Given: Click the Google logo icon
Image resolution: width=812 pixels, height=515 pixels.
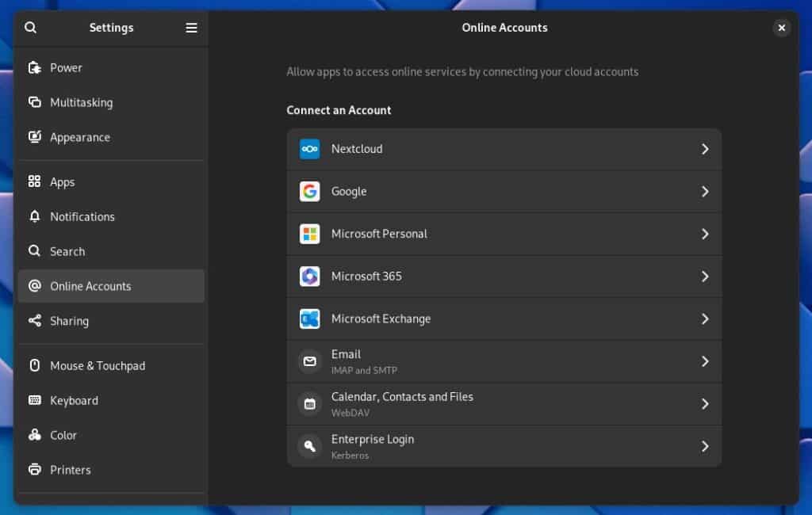Looking at the screenshot, I should coord(309,192).
